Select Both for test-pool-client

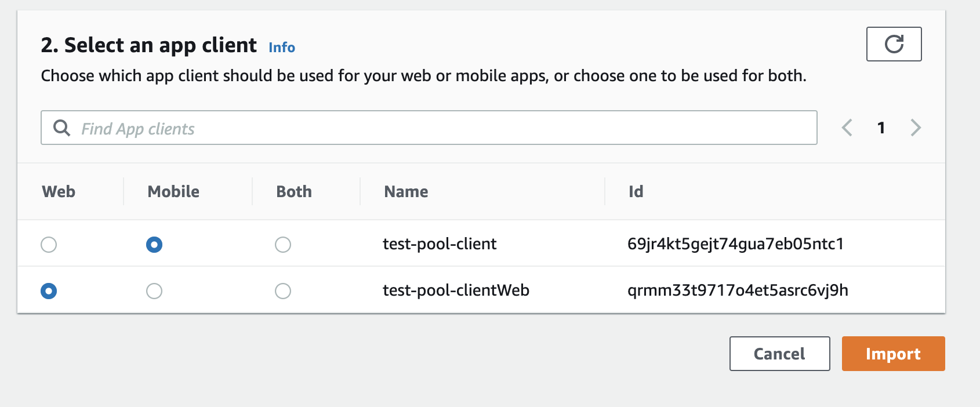point(283,245)
